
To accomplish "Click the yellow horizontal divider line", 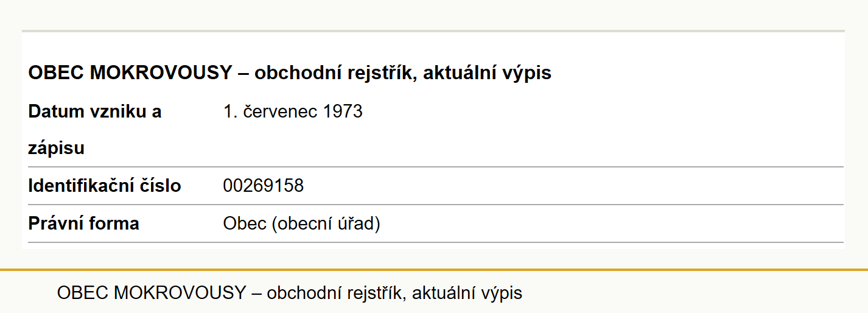I will tap(434, 269).
